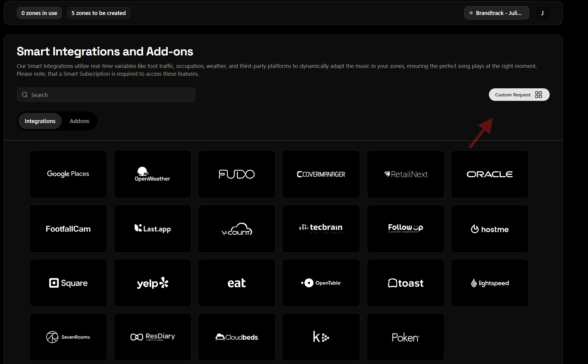Click the 5 zones to be created badge
Screen dimensions: 588x364
point(98,13)
